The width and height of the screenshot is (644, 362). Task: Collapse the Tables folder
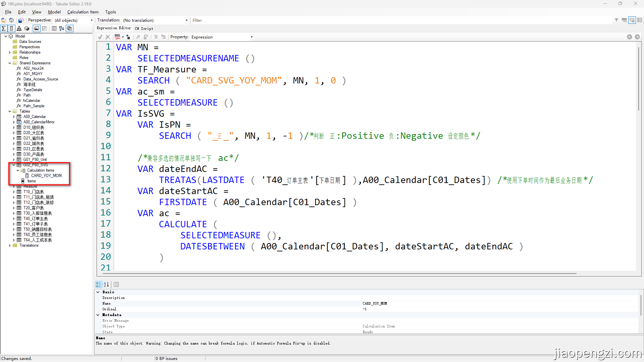click(10, 111)
